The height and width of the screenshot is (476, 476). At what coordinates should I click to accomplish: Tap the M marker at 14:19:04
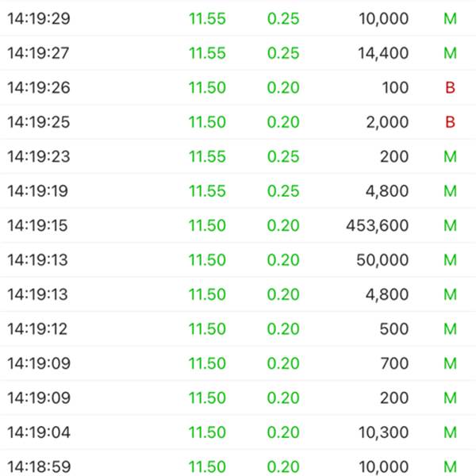(x=450, y=432)
